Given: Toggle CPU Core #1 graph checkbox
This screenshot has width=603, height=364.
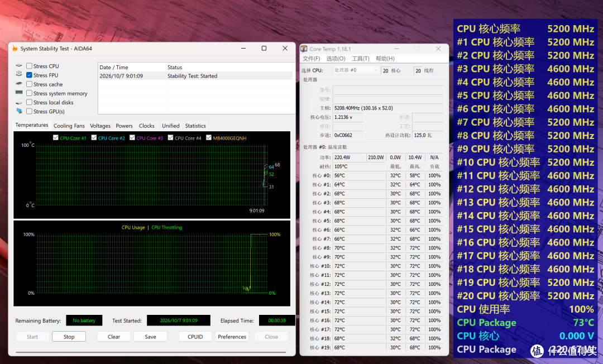Looking at the screenshot, I should (x=56, y=137).
